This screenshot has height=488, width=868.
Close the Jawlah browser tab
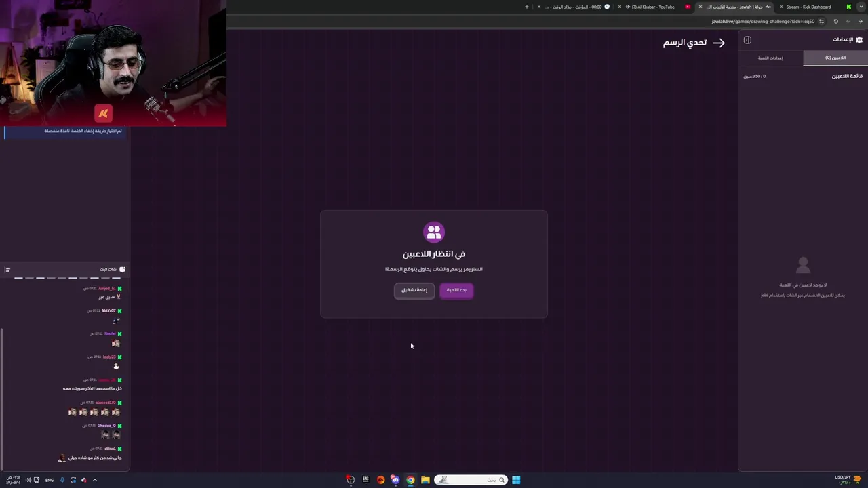click(x=701, y=7)
